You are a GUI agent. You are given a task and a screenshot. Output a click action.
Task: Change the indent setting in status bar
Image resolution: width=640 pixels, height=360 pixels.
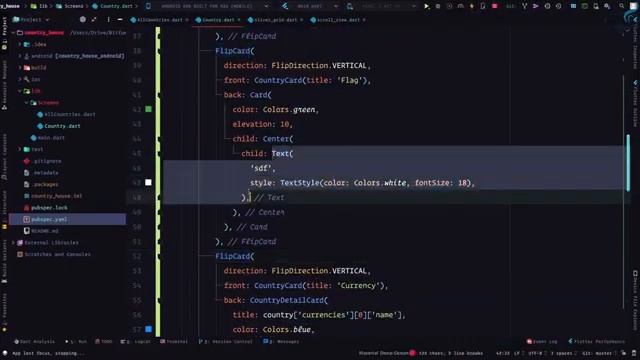click(x=564, y=353)
